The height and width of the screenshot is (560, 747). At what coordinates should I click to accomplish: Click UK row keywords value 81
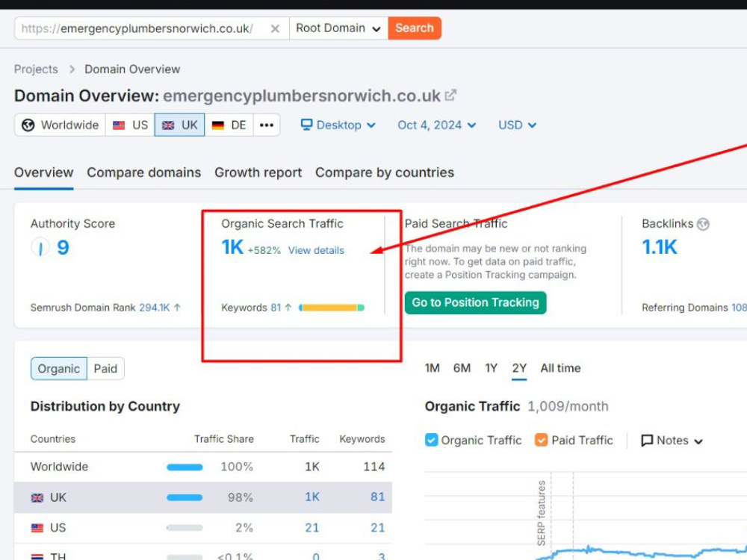(378, 497)
